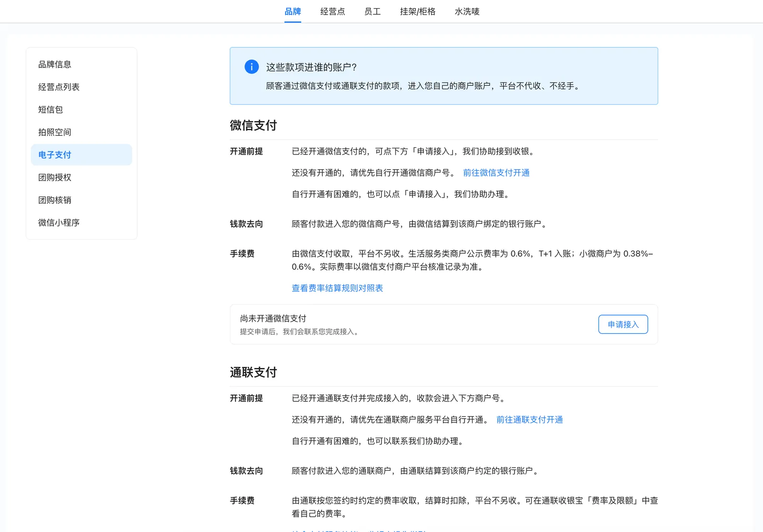Open 拍照空间 from the sidebar
This screenshot has width=763, height=532.
click(x=82, y=132)
